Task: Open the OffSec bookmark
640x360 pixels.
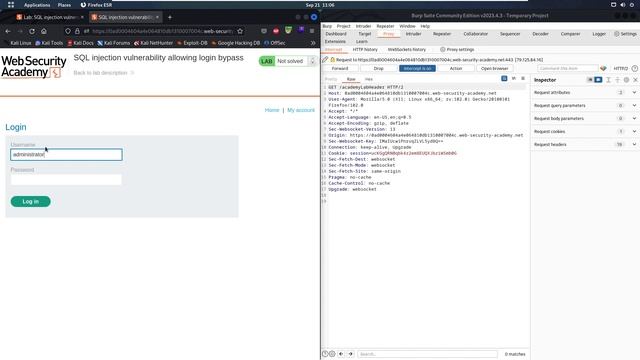Action: coord(275,43)
